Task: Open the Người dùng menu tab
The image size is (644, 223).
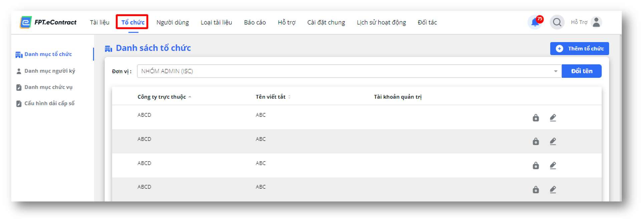Action: click(173, 22)
